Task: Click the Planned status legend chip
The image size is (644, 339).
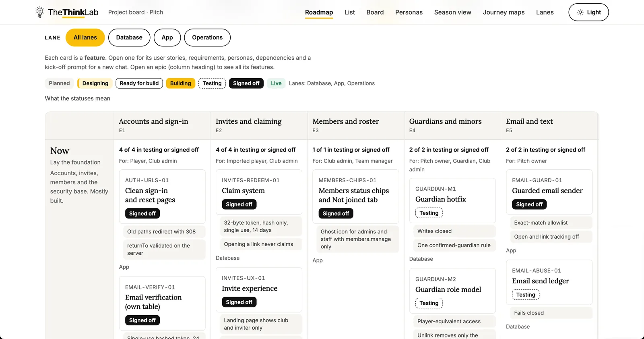Action: click(x=59, y=83)
